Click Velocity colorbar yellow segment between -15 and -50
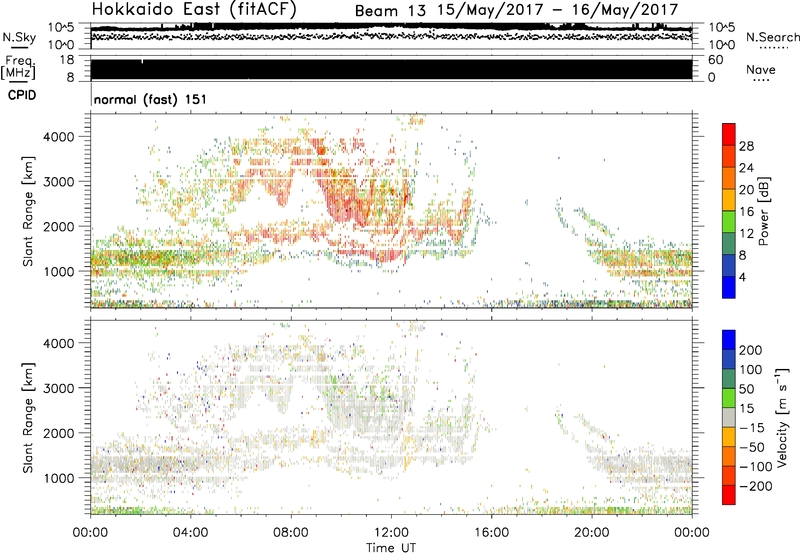800x554 pixels. pyautogui.click(x=729, y=437)
